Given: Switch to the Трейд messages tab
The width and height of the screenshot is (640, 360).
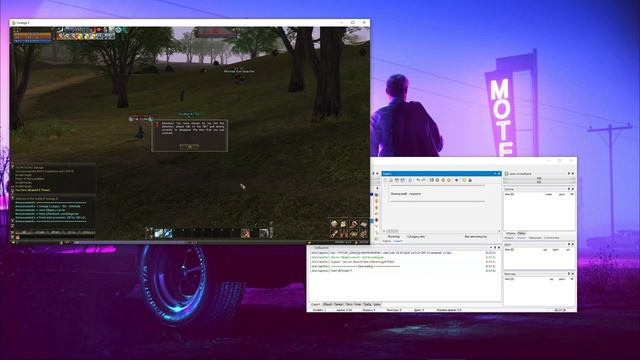Looking at the screenshot, I should click(367, 304).
